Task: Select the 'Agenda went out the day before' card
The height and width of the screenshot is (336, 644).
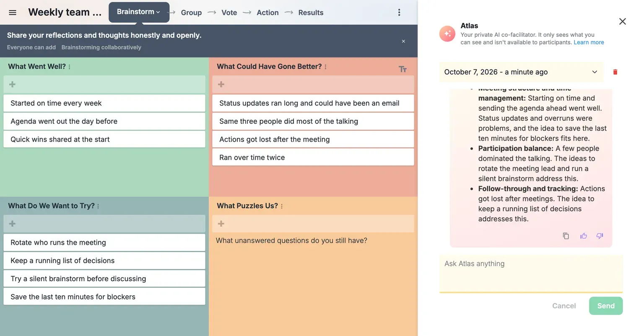Action: coord(104,121)
